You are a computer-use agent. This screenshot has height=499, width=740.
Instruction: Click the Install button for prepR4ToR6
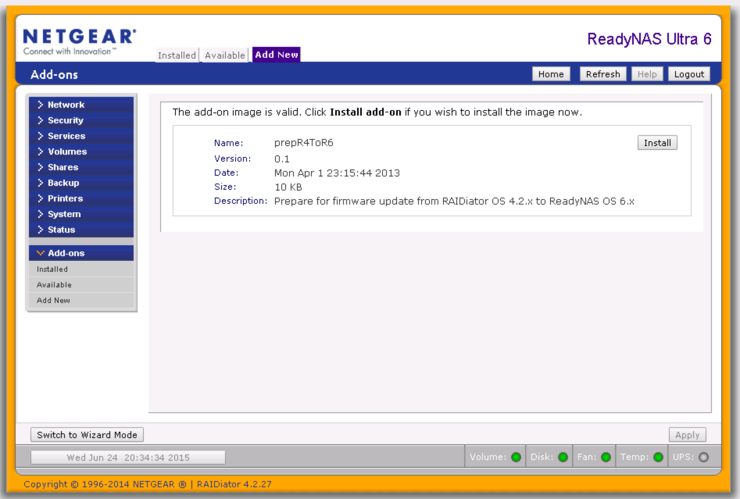pos(657,143)
